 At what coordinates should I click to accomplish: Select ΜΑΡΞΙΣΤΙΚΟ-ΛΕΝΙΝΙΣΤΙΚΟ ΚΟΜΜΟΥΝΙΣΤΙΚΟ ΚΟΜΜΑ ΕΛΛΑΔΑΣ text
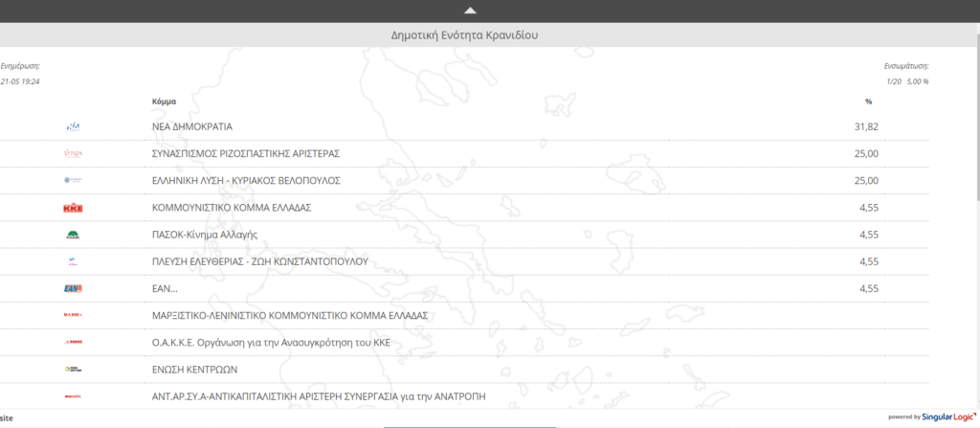point(289,315)
